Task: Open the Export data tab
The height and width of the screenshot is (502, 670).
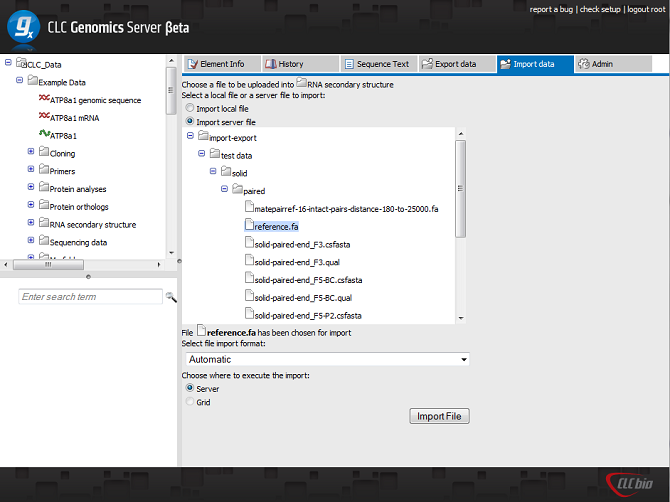Action: [456, 64]
